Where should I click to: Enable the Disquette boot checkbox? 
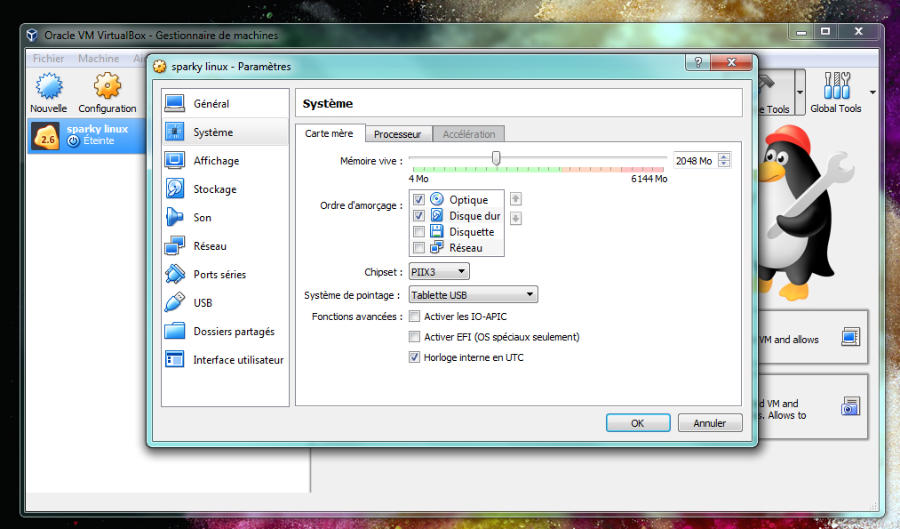pos(419,231)
